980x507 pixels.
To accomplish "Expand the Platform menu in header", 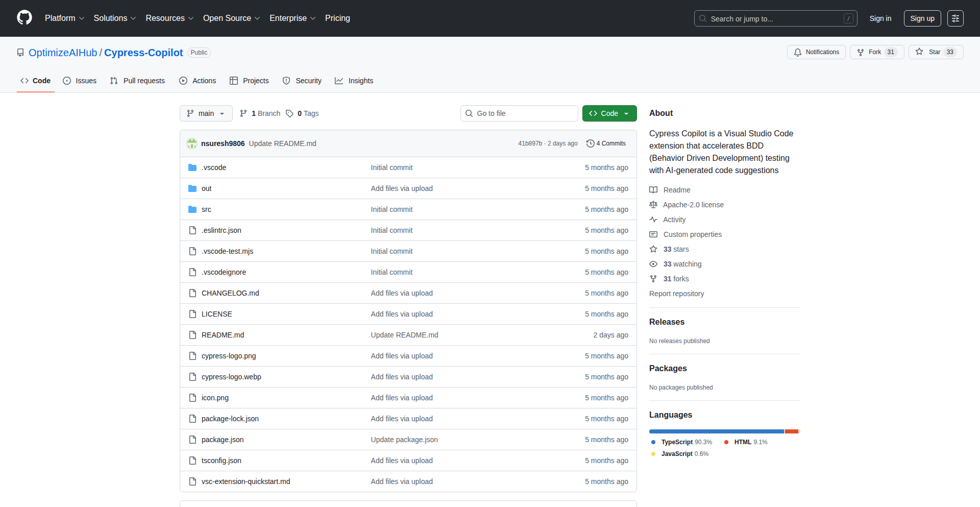I will [64, 18].
